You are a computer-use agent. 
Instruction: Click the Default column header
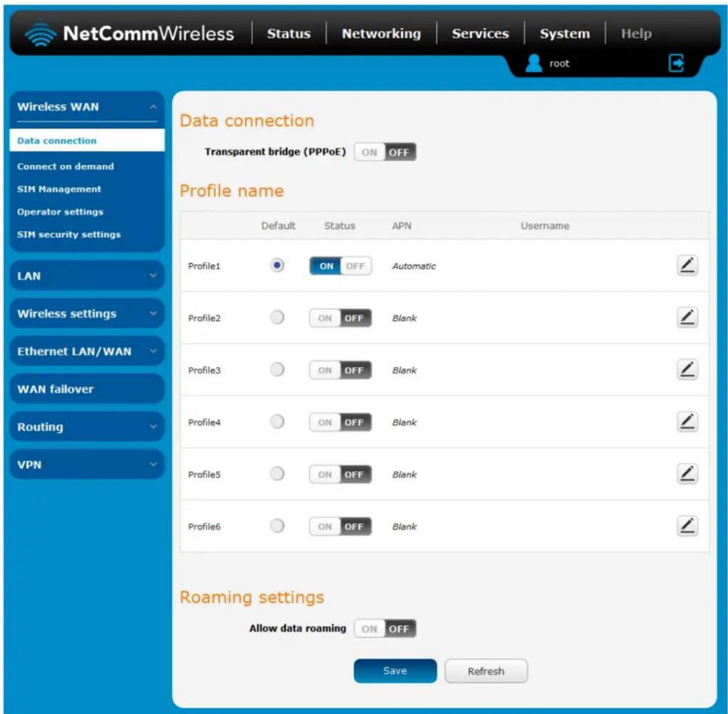[x=278, y=226]
